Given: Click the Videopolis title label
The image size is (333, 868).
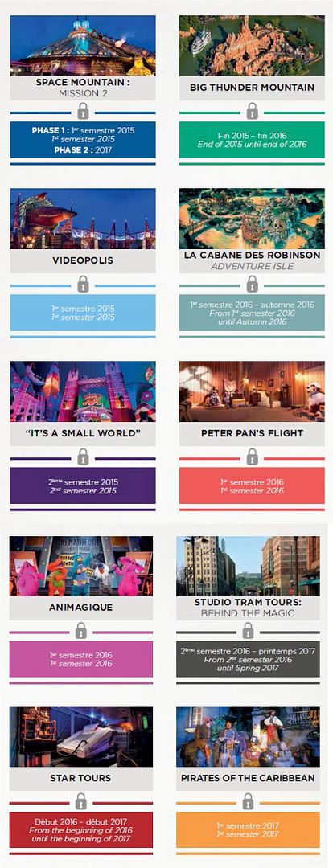Looking at the screenshot, I should (83, 260).
